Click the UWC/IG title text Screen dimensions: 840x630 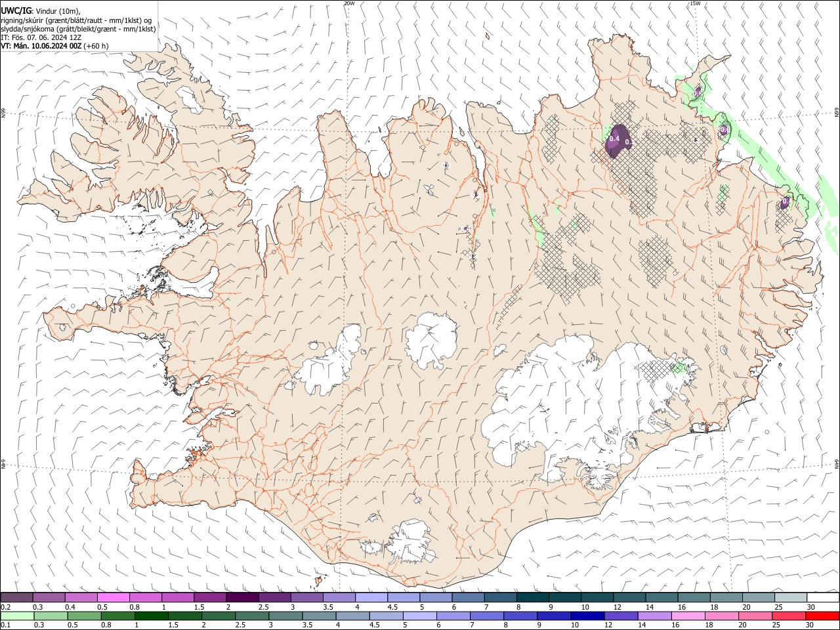click(x=16, y=10)
